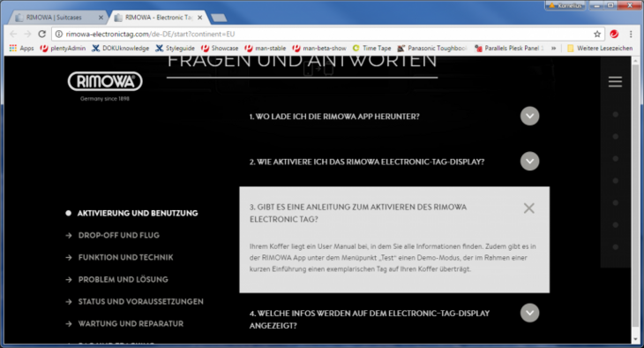
Task: Select Problem und Lösung category
Action: tap(124, 280)
